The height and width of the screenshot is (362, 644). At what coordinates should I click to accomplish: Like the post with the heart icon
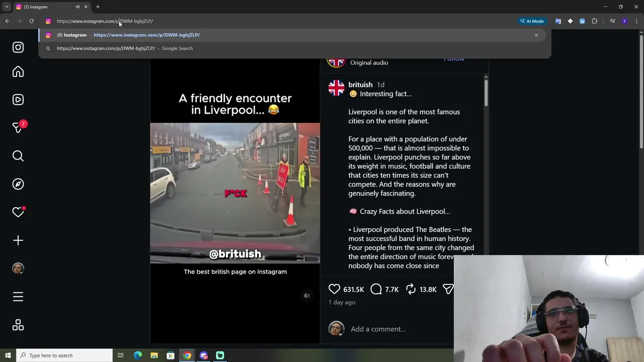(x=334, y=289)
